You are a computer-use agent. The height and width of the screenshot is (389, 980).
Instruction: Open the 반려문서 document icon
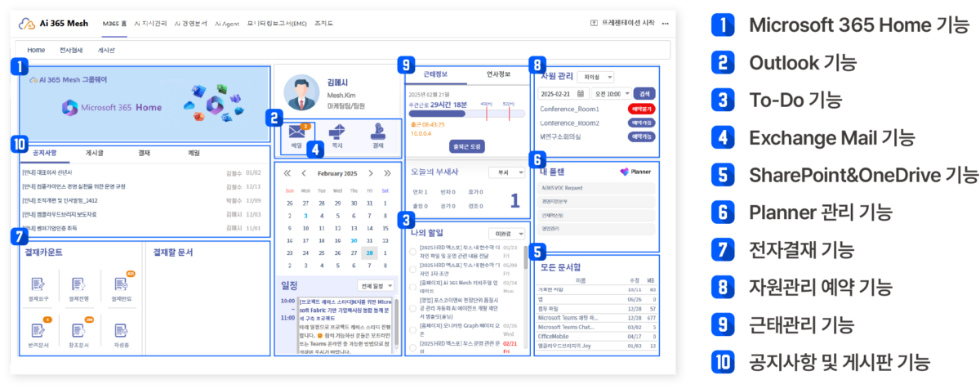tap(38, 329)
